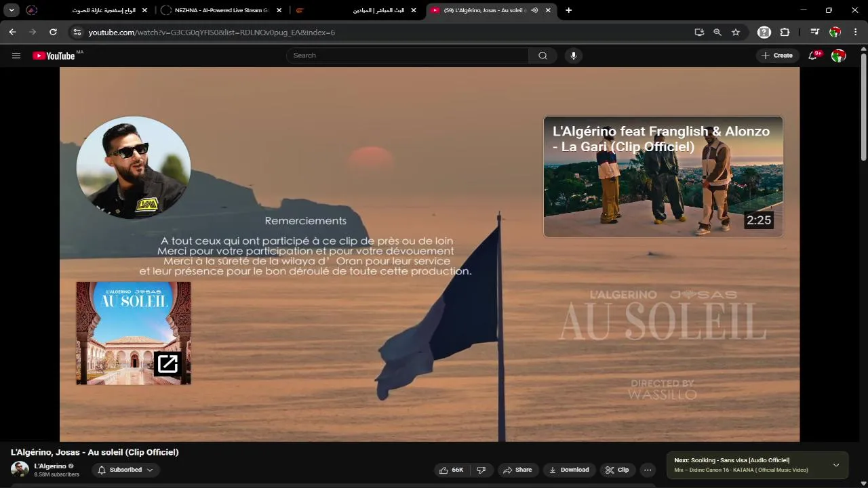The image size is (868, 488).
Task: Click the install/cast icon in address bar
Action: pyautogui.click(x=699, y=32)
